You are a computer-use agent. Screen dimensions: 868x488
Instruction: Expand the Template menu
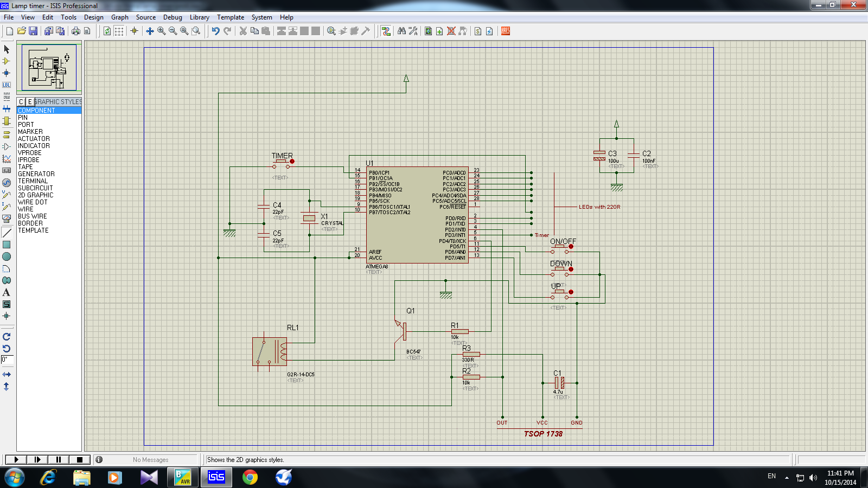[231, 17]
